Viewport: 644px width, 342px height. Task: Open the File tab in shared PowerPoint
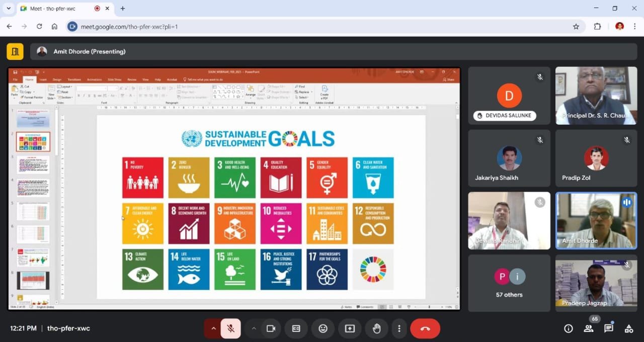(x=15, y=79)
